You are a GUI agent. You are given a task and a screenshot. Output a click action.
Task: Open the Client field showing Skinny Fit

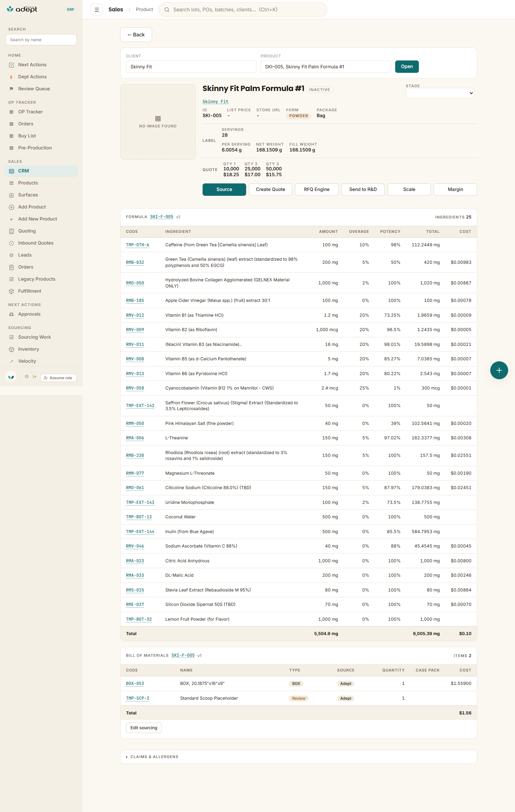tap(191, 67)
